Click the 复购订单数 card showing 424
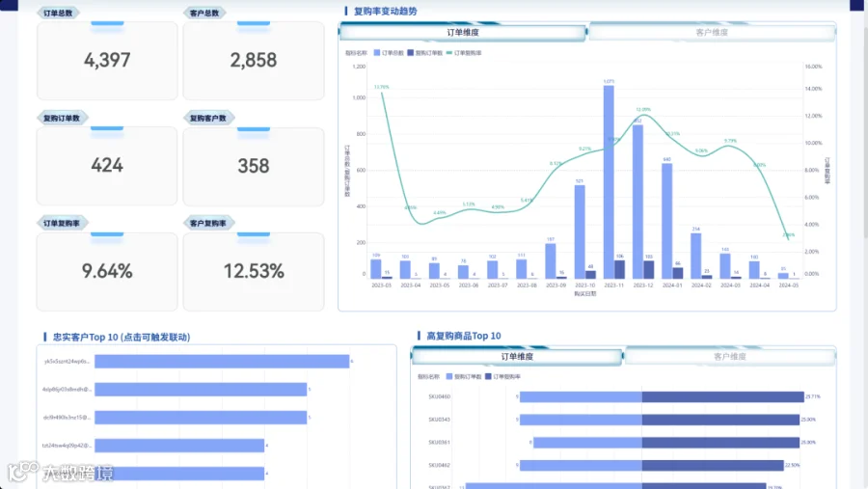The image size is (868, 489). (x=107, y=166)
